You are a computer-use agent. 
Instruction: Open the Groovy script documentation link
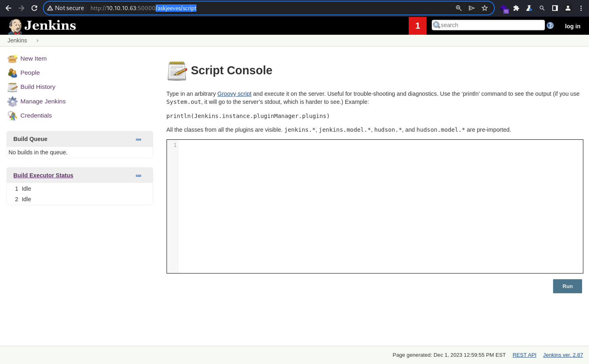pyautogui.click(x=234, y=94)
